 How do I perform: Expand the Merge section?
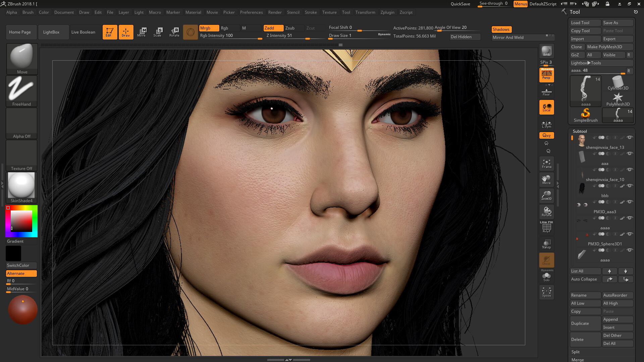point(578,360)
